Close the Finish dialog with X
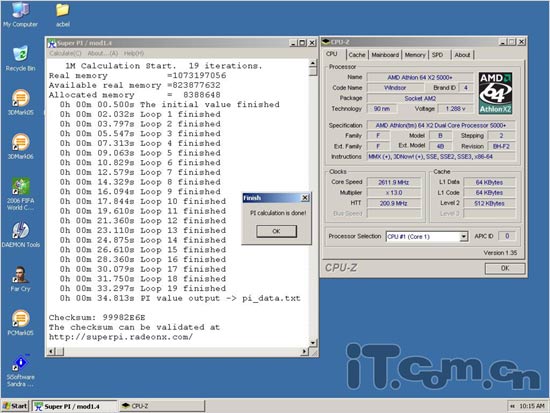Viewport: 550px width, 413px height. tap(305, 198)
